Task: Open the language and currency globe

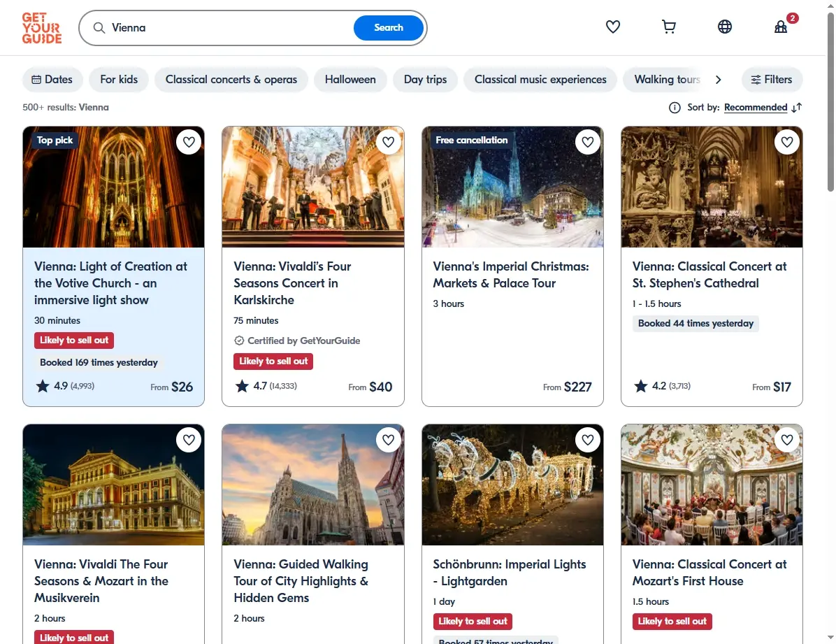Action: pos(725,27)
